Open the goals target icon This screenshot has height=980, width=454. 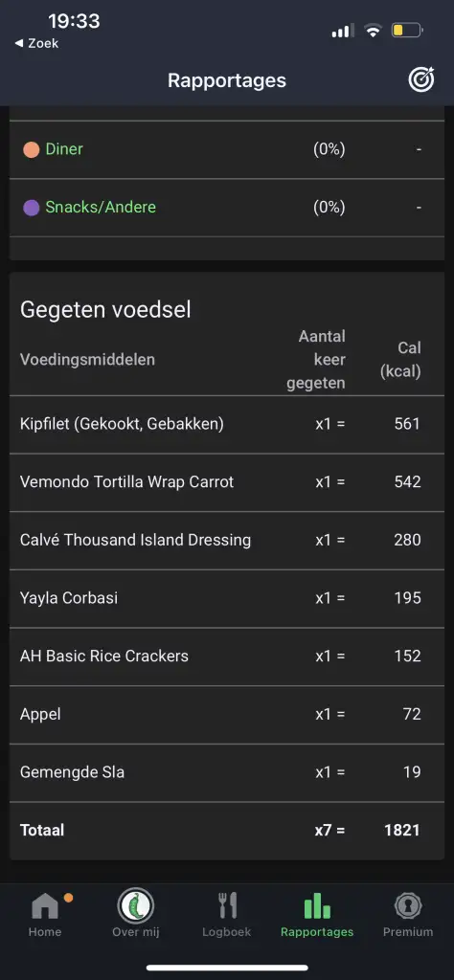420,80
